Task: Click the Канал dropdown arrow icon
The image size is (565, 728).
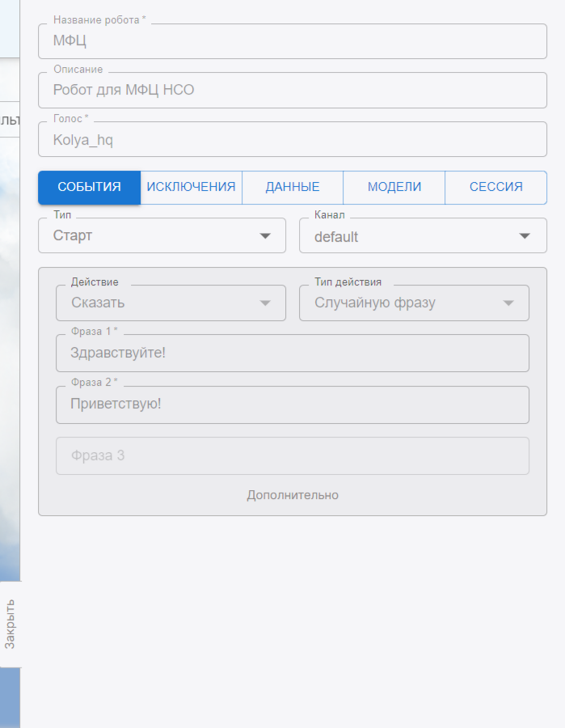Action: [525, 236]
